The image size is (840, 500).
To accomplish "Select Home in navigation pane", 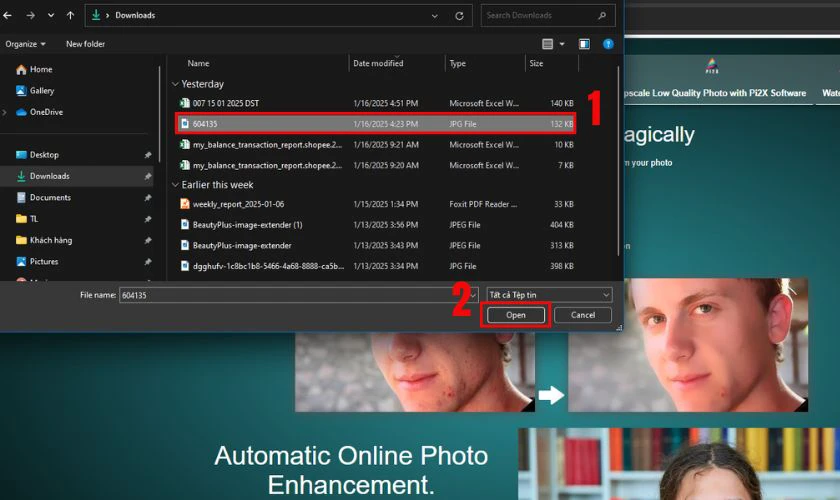I will tap(34, 69).
